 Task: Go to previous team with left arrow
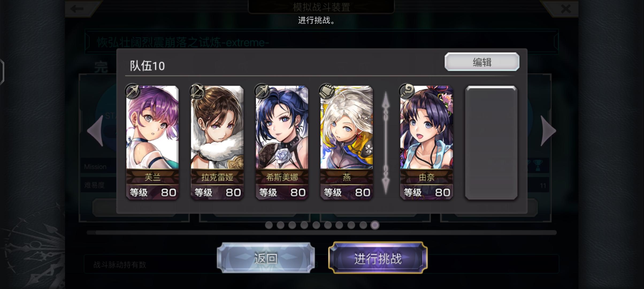click(x=95, y=131)
